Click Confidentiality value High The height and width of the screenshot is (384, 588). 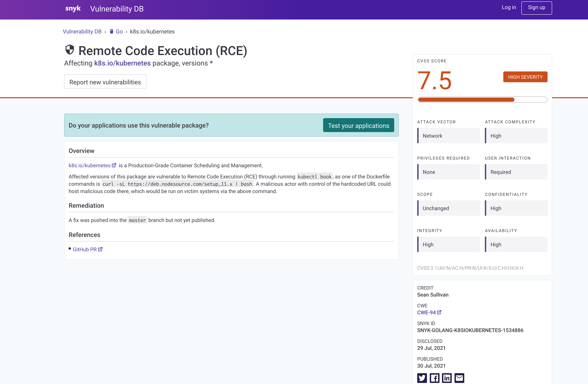tap(516, 208)
